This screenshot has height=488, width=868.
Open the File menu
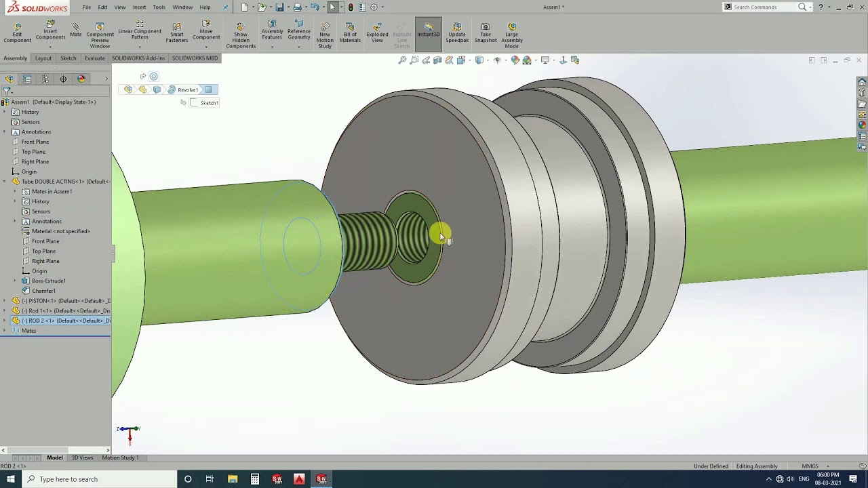(x=87, y=7)
